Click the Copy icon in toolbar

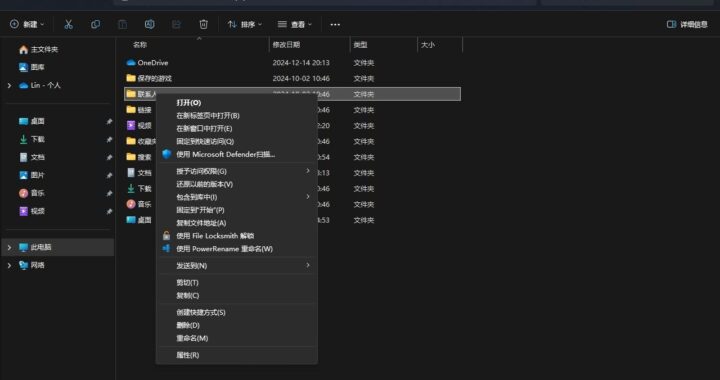click(96, 24)
